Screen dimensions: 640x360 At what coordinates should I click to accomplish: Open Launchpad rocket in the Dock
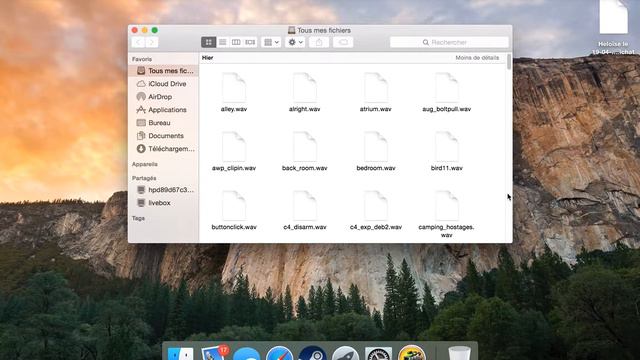(345, 353)
